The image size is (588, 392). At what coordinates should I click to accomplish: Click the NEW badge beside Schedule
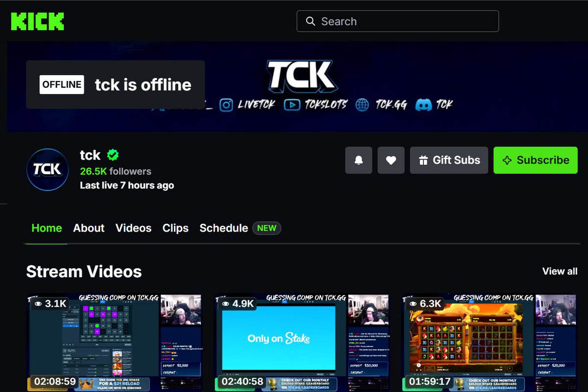coord(267,228)
